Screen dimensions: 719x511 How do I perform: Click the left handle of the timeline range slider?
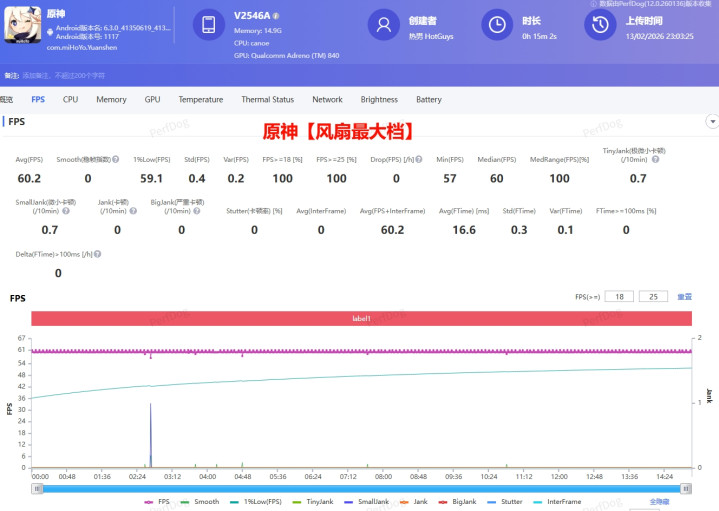pyautogui.click(x=34, y=488)
